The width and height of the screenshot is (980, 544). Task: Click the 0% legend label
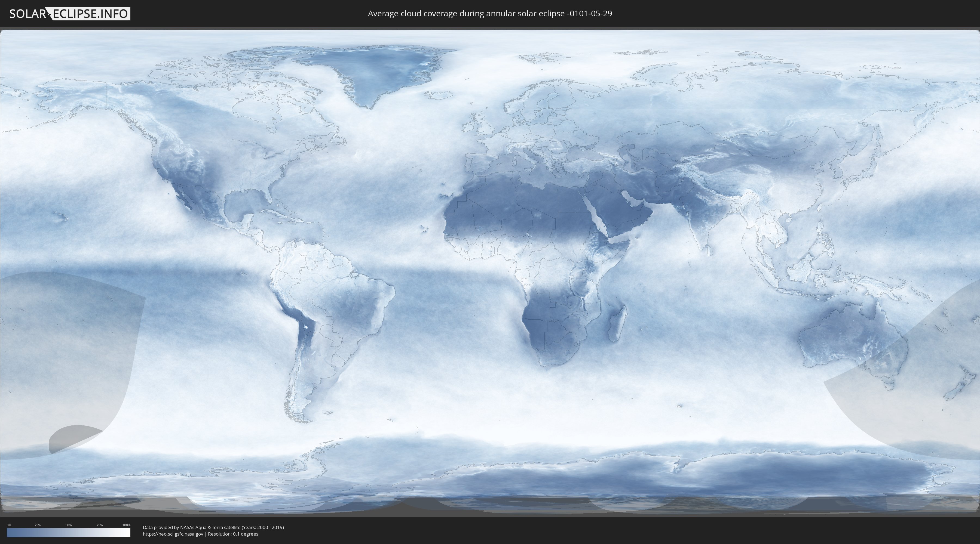pos(9,525)
